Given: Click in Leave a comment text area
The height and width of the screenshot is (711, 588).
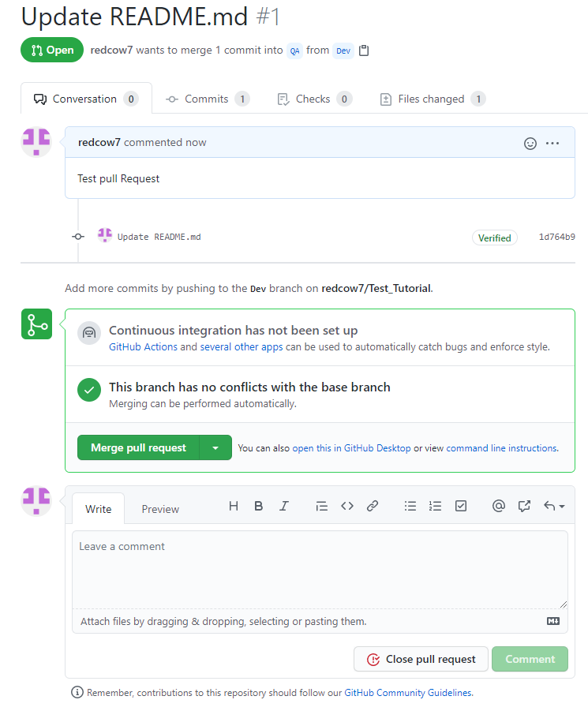Looking at the screenshot, I should pyautogui.click(x=320, y=570).
